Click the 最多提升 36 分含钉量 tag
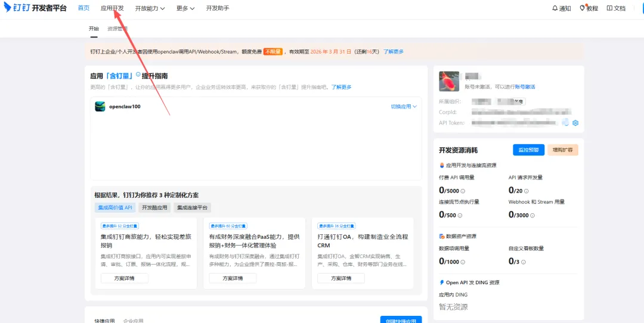Image resolution: width=644 pixels, height=323 pixels. (337, 226)
